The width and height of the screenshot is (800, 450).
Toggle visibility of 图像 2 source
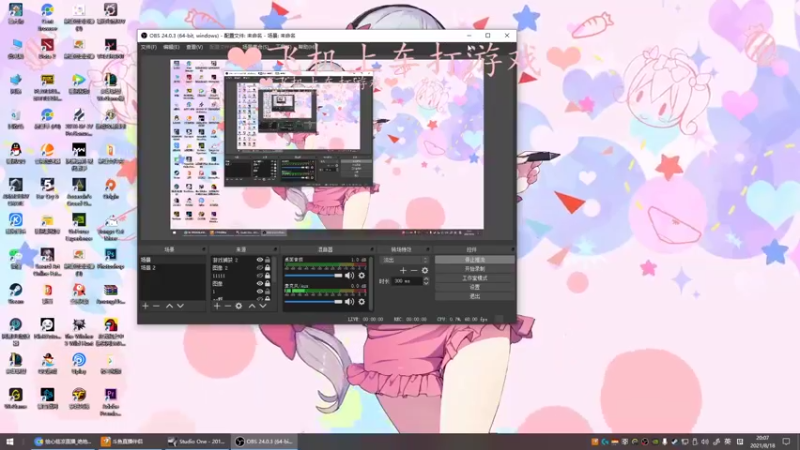point(260,268)
